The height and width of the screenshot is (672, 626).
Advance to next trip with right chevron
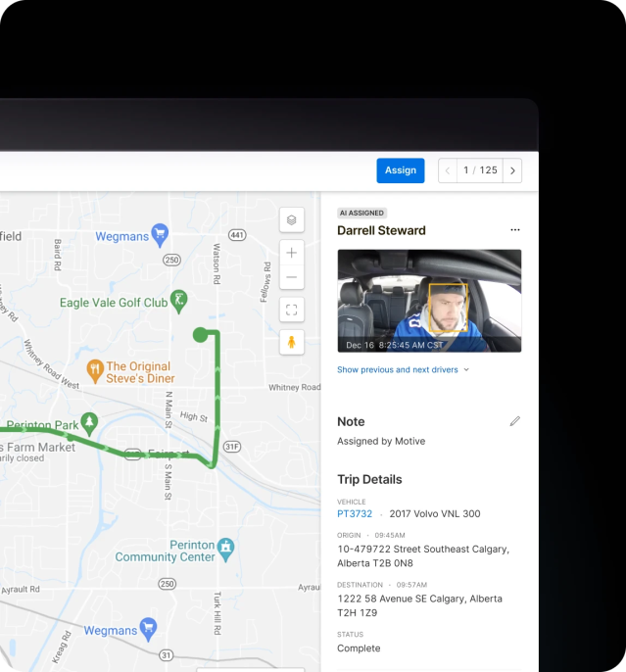pyautogui.click(x=511, y=170)
